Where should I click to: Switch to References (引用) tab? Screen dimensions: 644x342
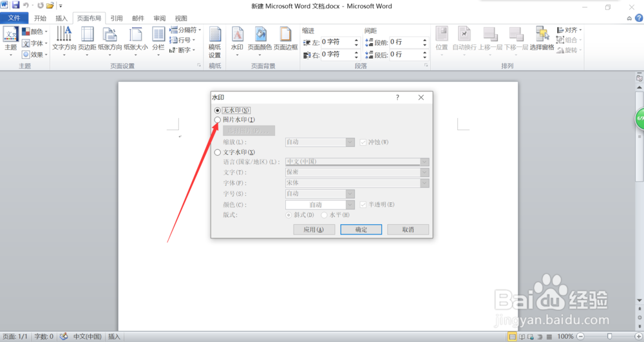pyautogui.click(x=117, y=18)
